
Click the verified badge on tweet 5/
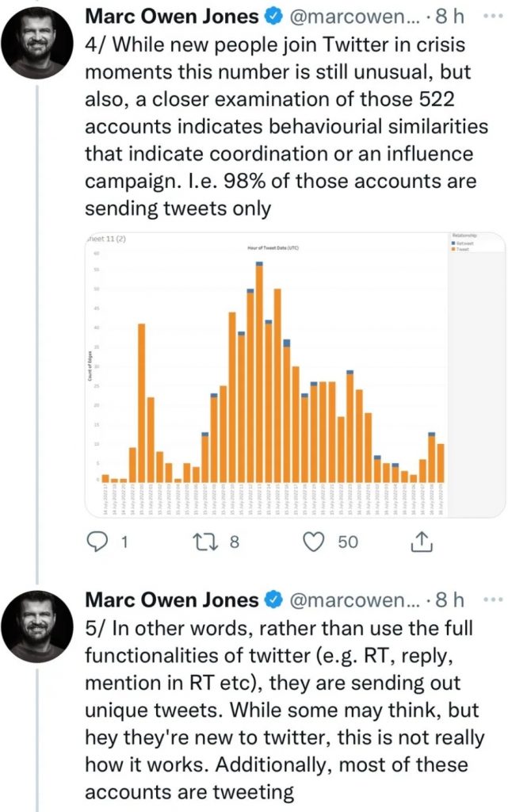[x=272, y=599]
